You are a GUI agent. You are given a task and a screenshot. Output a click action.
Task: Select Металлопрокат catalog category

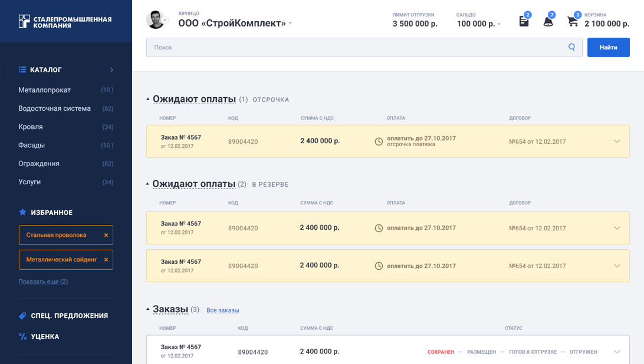(44, 90)
